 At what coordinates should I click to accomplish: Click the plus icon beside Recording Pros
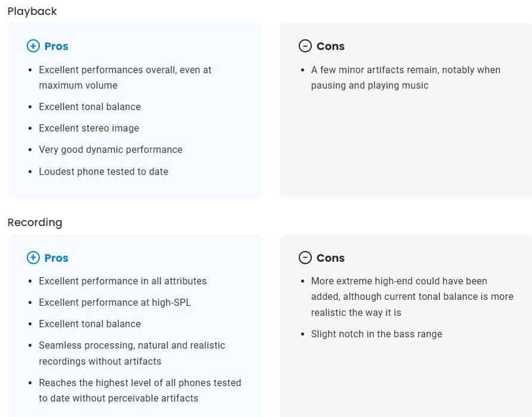pyautogui.click(x=33, y=258)
